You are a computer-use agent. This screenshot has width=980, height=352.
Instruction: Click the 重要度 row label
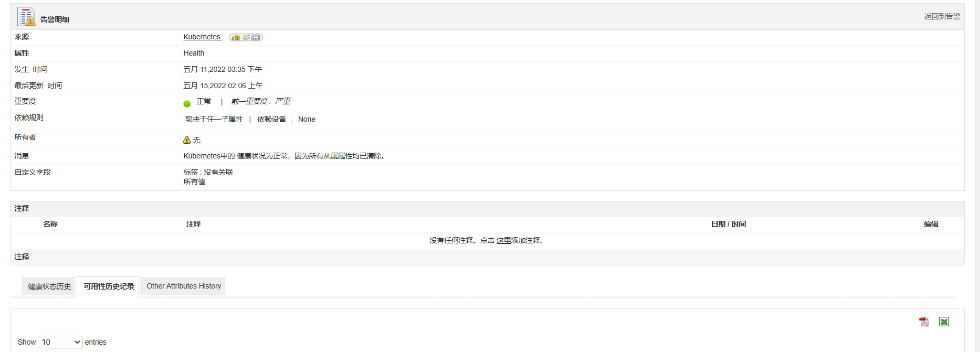coord(25,101)
